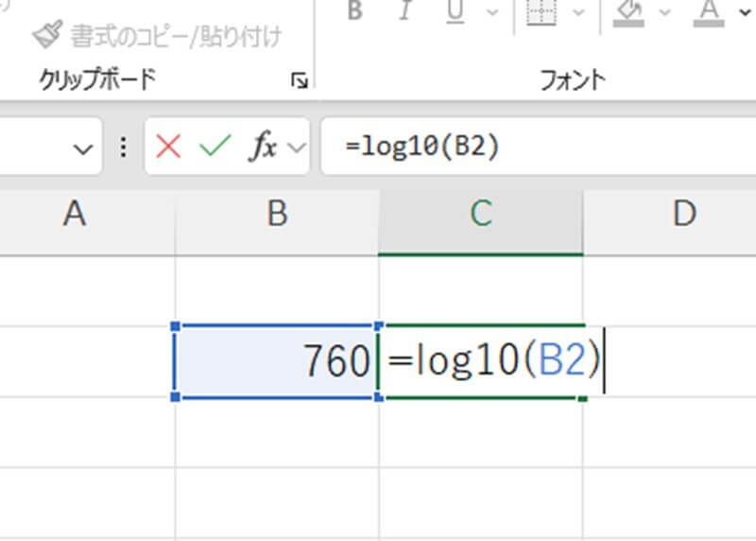
Task: Toggle italic formatting (I)
Action: [405, 10]
